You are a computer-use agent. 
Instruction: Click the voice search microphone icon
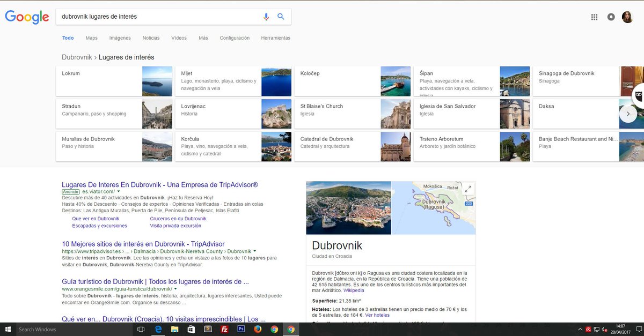[266, 17]
